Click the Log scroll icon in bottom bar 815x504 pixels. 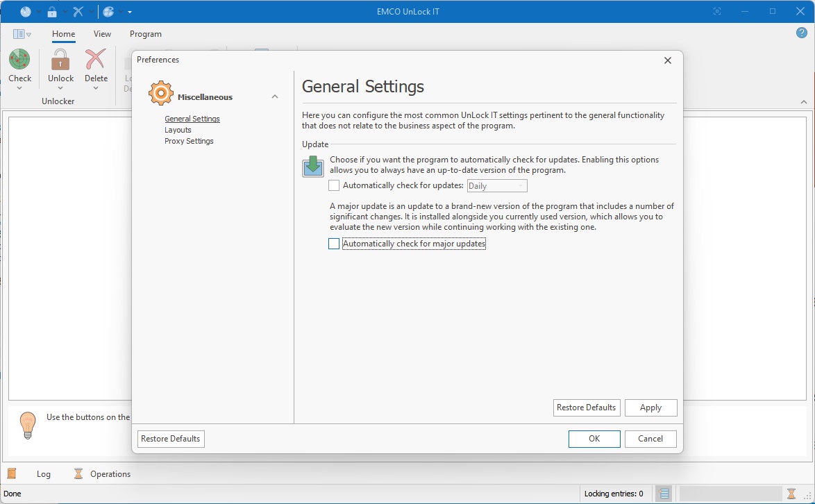(11, 473)
